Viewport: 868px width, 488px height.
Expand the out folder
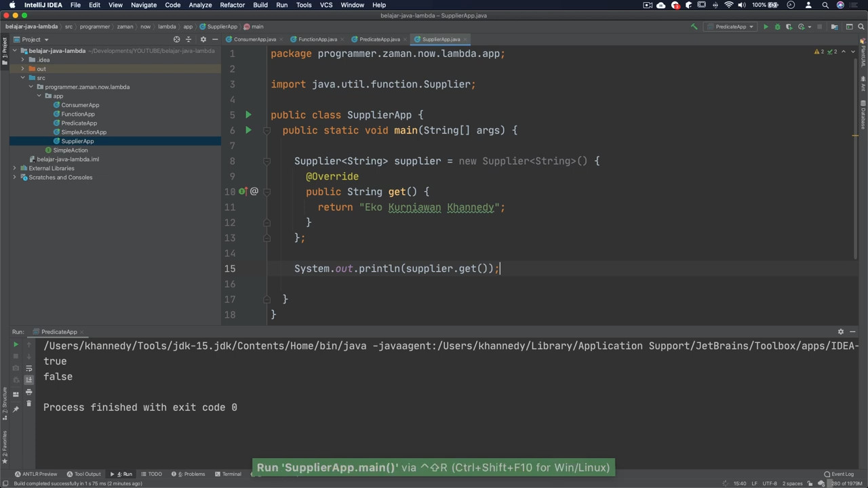pyautogui.click(x=22, y=69)
